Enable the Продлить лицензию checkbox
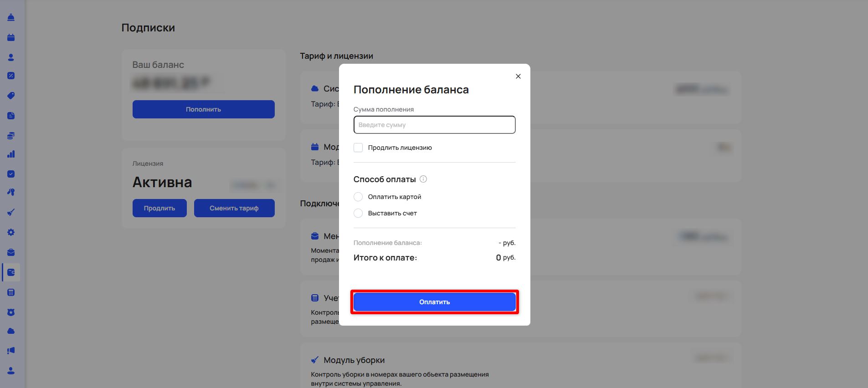Image resolution: width=868 pixels, height=388 pixels. pyautogui.click(x=358, y=148)
